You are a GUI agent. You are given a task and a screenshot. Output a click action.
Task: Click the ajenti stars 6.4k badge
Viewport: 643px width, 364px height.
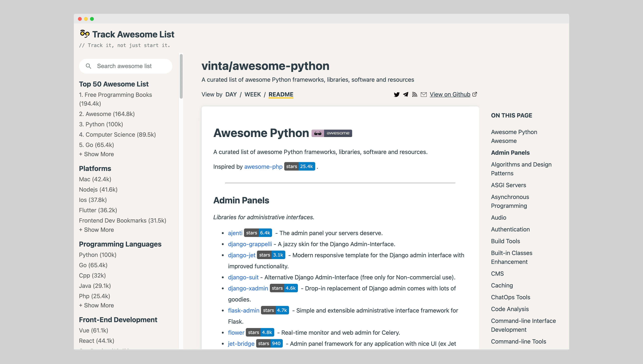[x=258, y=233]
